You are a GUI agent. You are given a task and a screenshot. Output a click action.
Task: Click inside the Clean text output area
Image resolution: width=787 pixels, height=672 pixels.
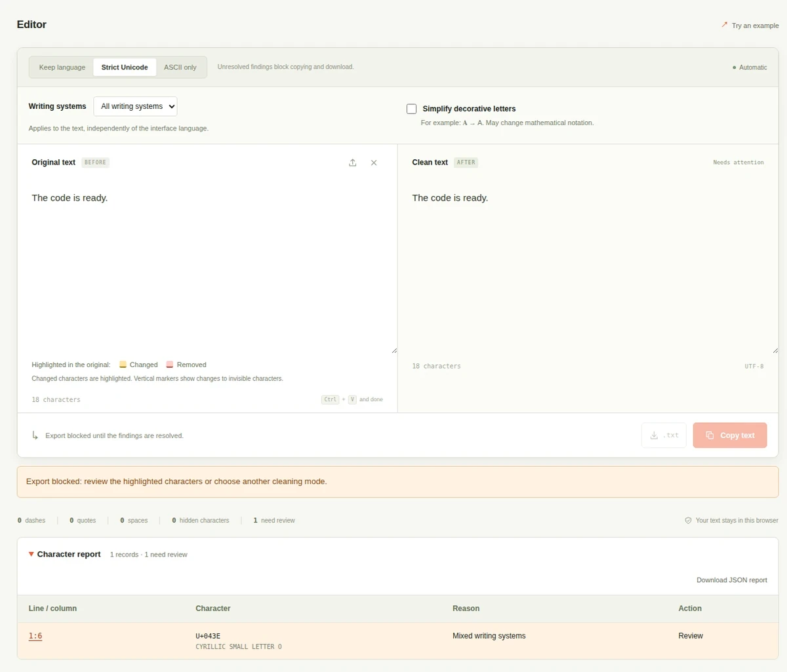588,267
